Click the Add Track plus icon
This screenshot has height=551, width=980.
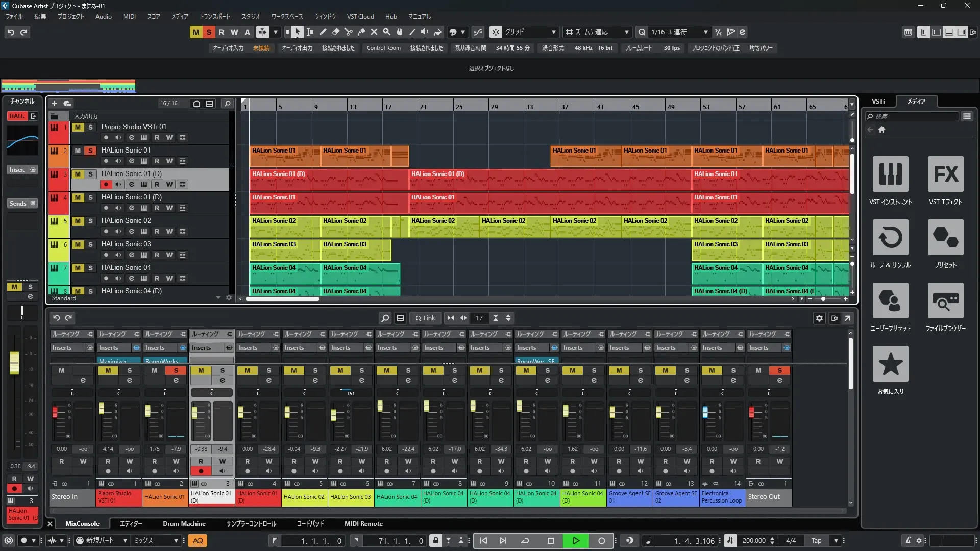point(55,104)
